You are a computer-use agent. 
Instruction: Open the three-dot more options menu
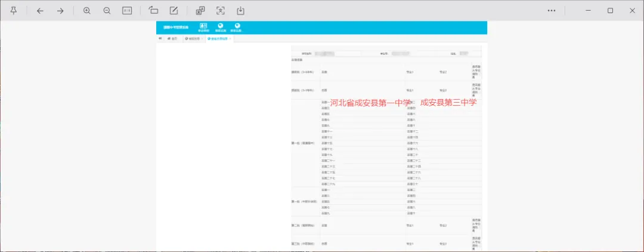click(x=552, y=11)
